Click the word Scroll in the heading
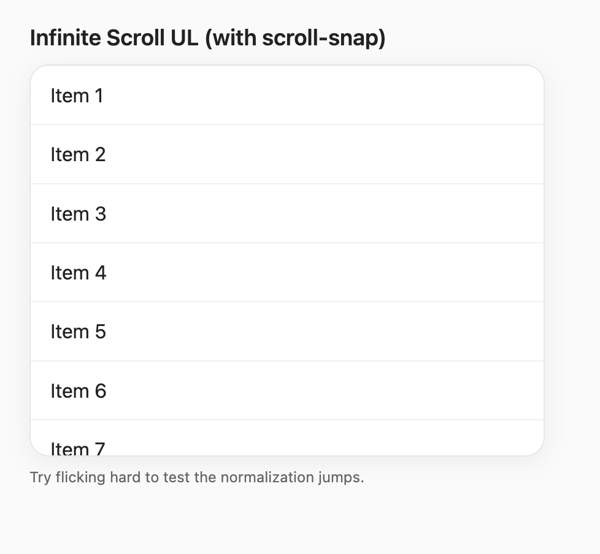600x554 pixels. (x=135, y=38)
